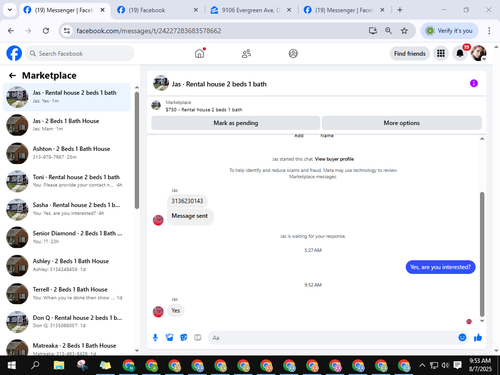Bookmark this page with star icon
500x375 pixels.
pos(404,31)
